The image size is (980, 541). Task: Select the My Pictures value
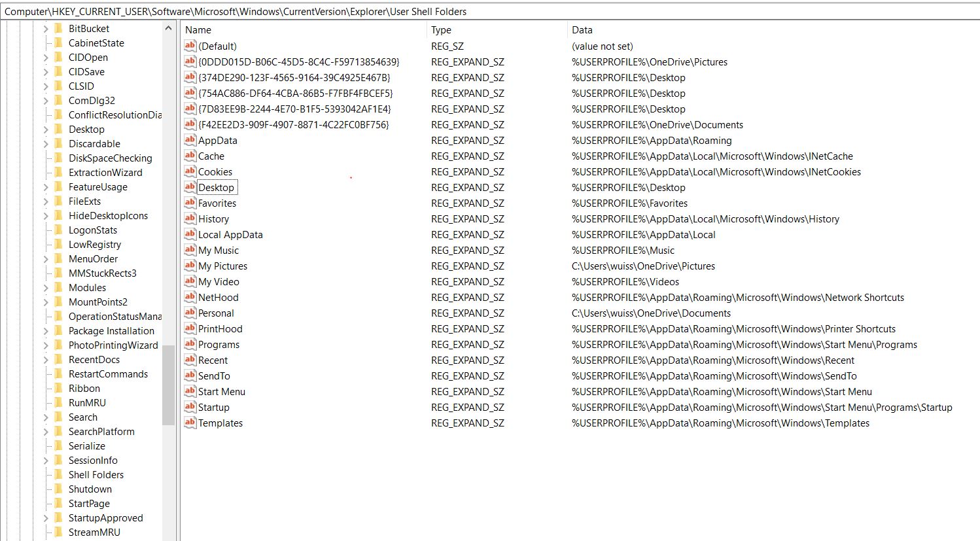tap(222, 266)
